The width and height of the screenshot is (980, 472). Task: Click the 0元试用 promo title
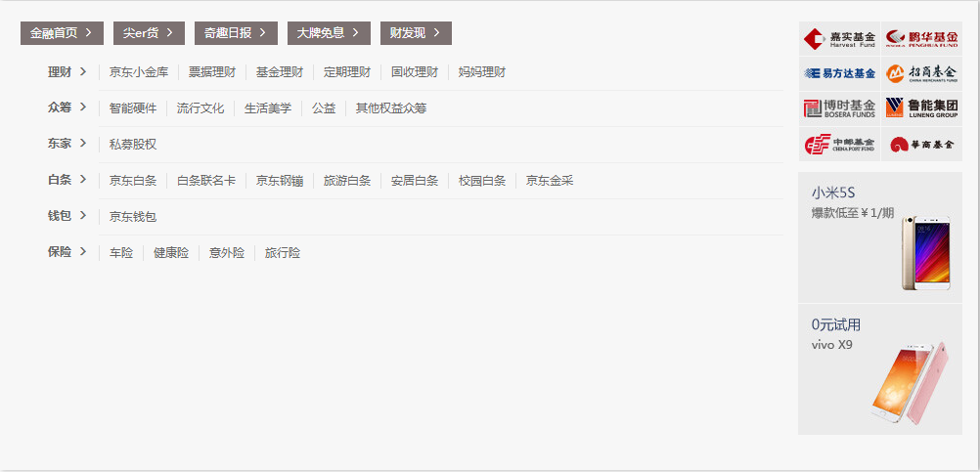pyautogui.click(x=835, y=324)
